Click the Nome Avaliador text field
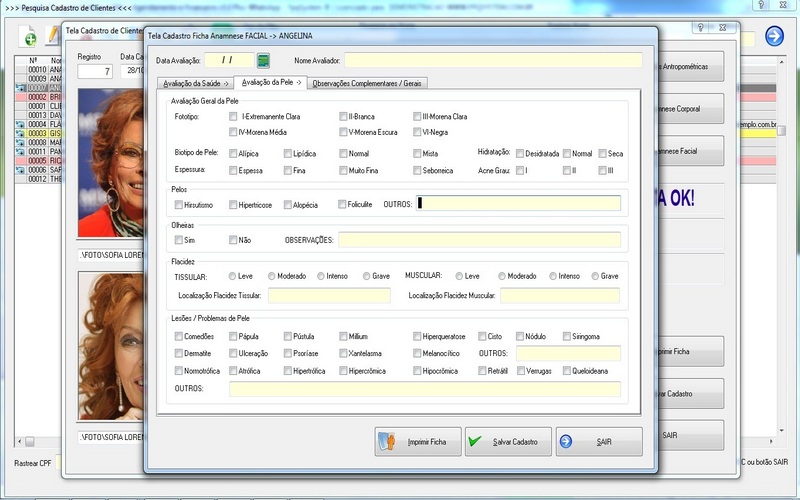The width and height of the screenshot is (800, 500). [x=493, y=61]
